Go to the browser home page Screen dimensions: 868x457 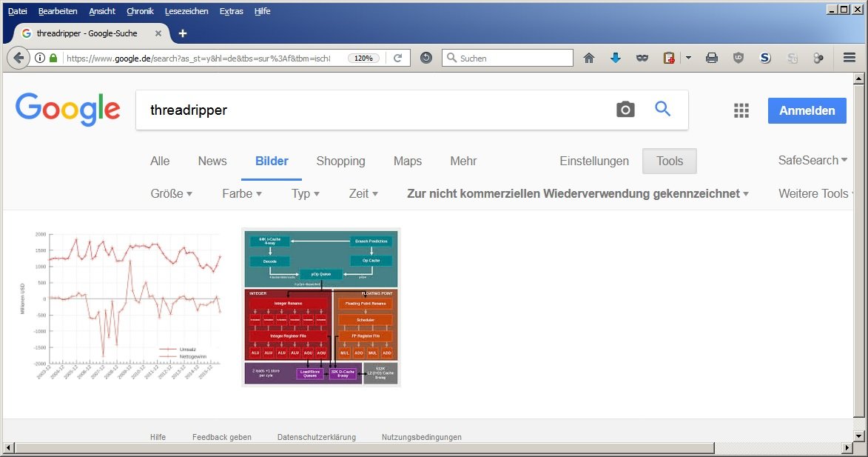click(589, 58)
